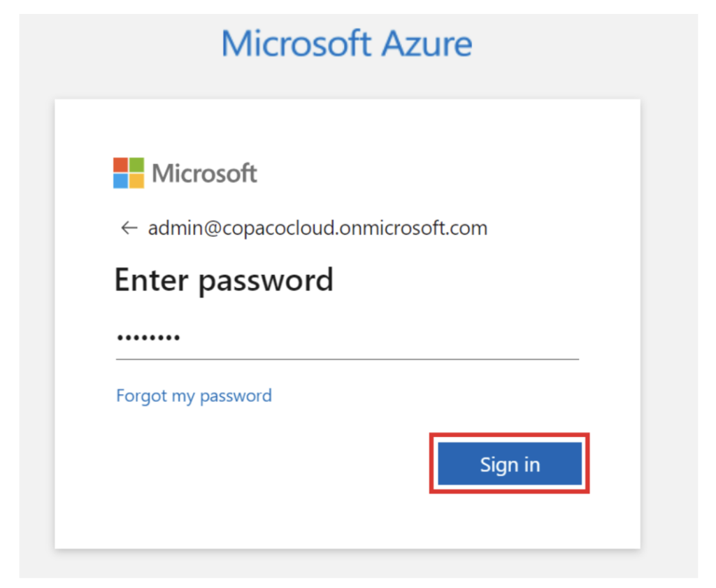Click the back arrow beside the email
716x588 pixels.
tap(129, 228)
